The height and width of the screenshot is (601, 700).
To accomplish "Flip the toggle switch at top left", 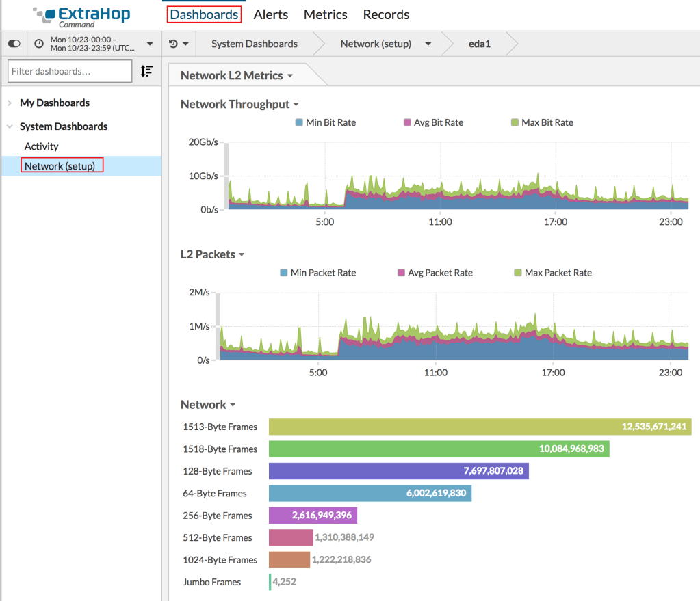I will click(14, 43).
